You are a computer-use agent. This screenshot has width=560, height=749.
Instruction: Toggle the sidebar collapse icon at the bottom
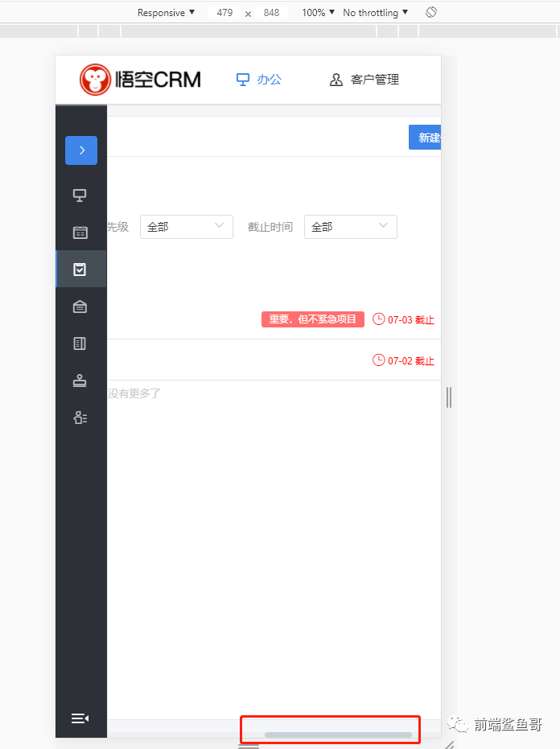coord(80,718)
